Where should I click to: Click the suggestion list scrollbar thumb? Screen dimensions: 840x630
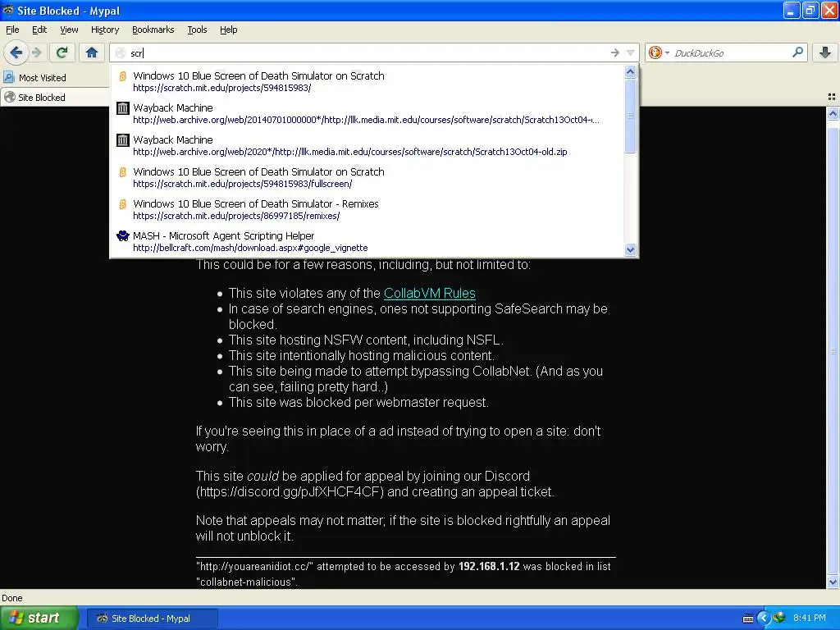click(x=631, y=115)
